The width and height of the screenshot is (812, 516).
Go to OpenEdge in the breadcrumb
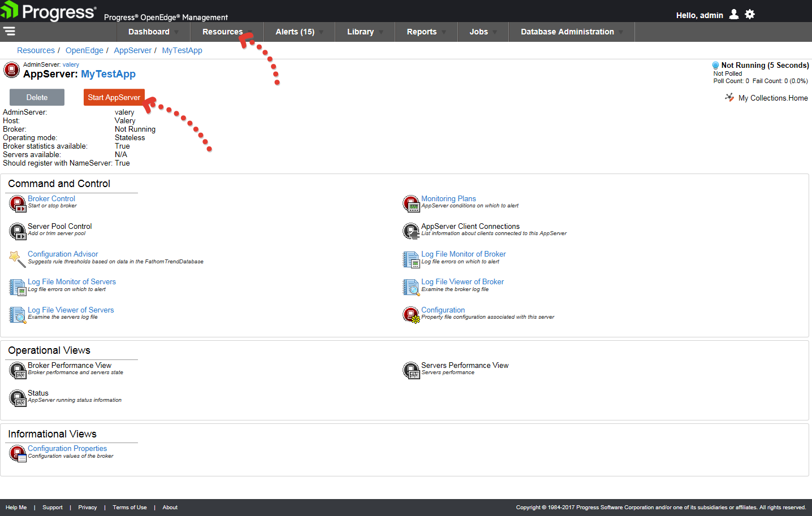tap(84, 50)
